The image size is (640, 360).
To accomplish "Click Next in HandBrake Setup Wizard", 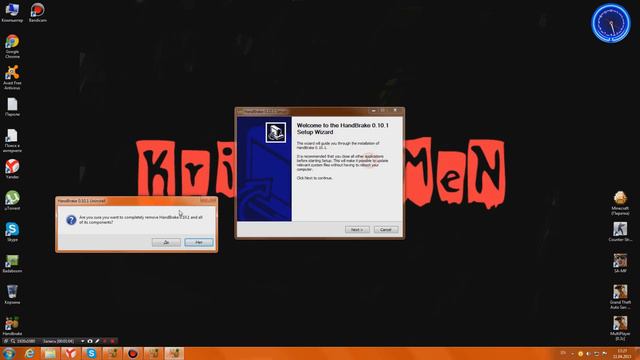I will (357, 230).
